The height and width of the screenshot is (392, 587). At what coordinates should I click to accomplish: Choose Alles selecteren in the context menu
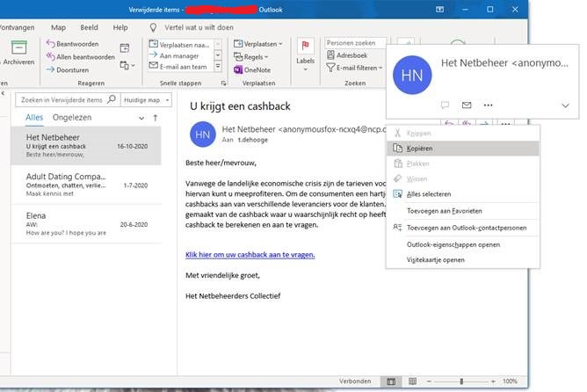pyautogui.click(x=463, y=194)
